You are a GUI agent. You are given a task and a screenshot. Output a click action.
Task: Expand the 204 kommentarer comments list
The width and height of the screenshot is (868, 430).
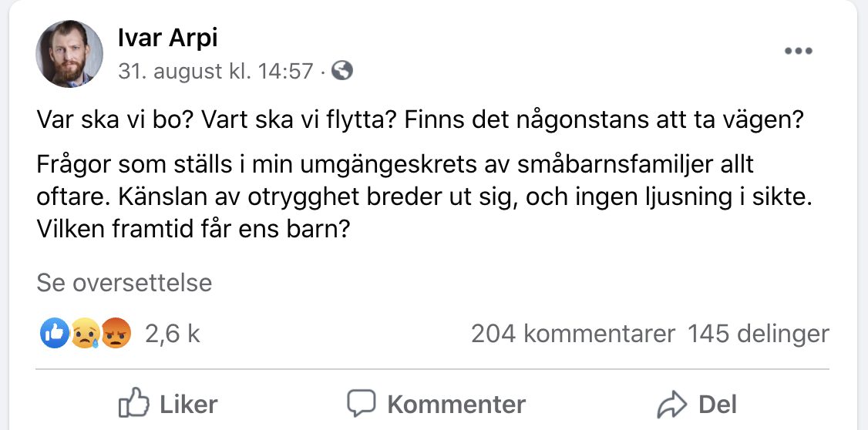pyautogui.click(x=573, y=334)
